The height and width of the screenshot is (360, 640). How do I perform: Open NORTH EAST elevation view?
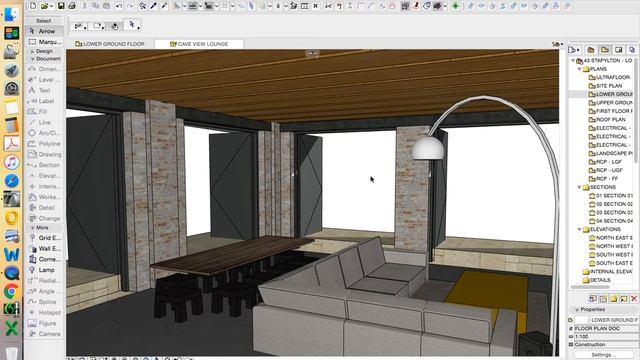point(611,238)
